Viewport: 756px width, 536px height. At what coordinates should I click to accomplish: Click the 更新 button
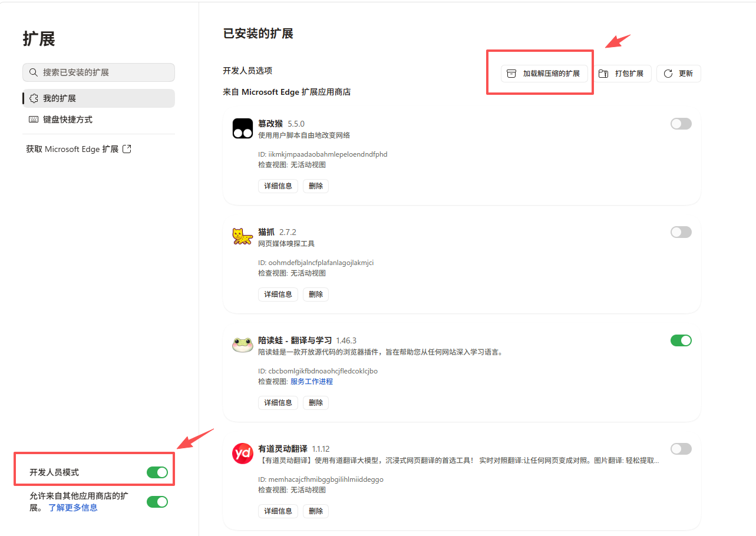pos(679,74)
